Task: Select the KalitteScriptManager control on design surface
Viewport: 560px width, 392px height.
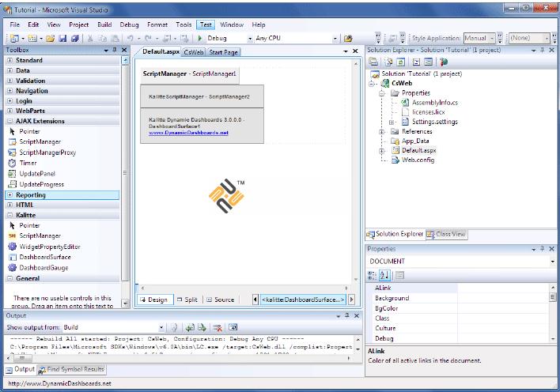Action: click(202, 96)
